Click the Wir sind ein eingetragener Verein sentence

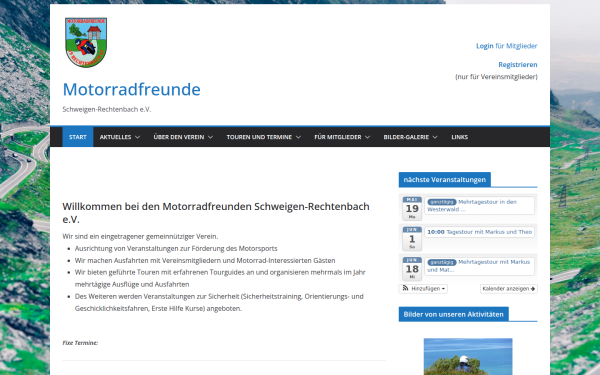(140, 236)
